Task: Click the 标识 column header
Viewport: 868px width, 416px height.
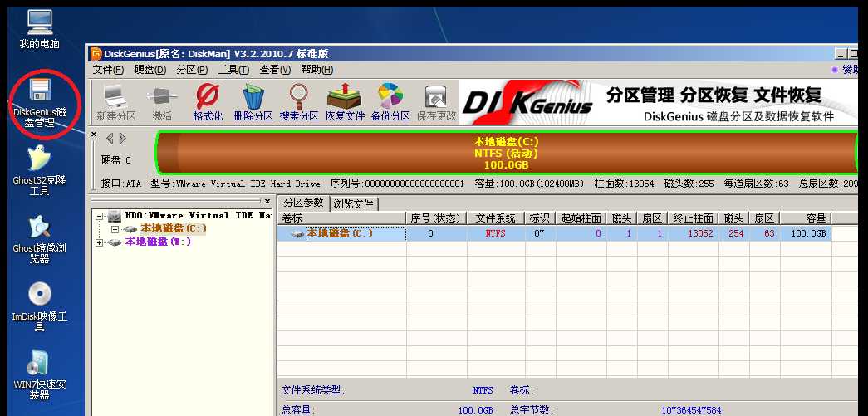Action: coord(540,218)
